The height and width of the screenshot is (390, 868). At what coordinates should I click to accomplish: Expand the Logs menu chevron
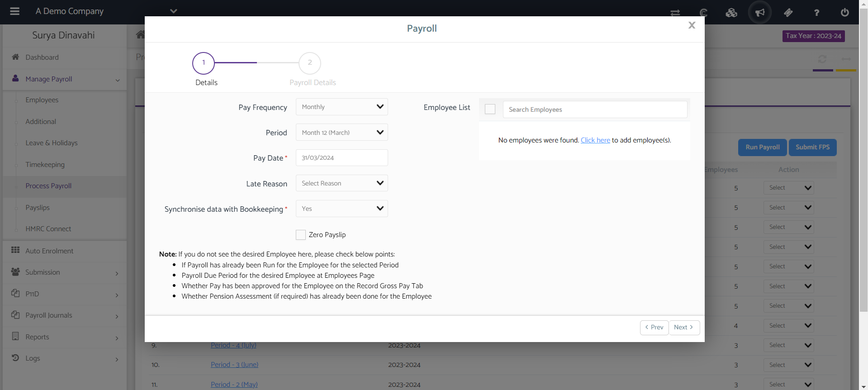tap(117, 359)
